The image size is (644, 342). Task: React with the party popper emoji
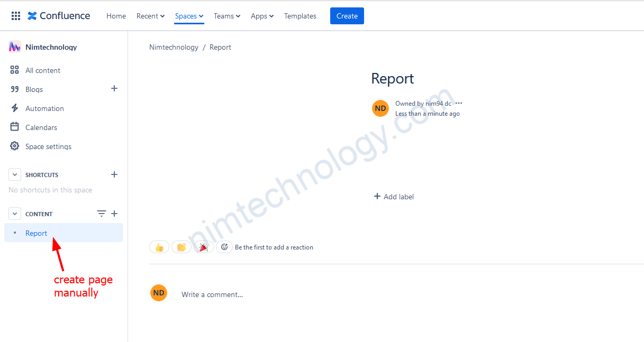(x=203, y=247)
